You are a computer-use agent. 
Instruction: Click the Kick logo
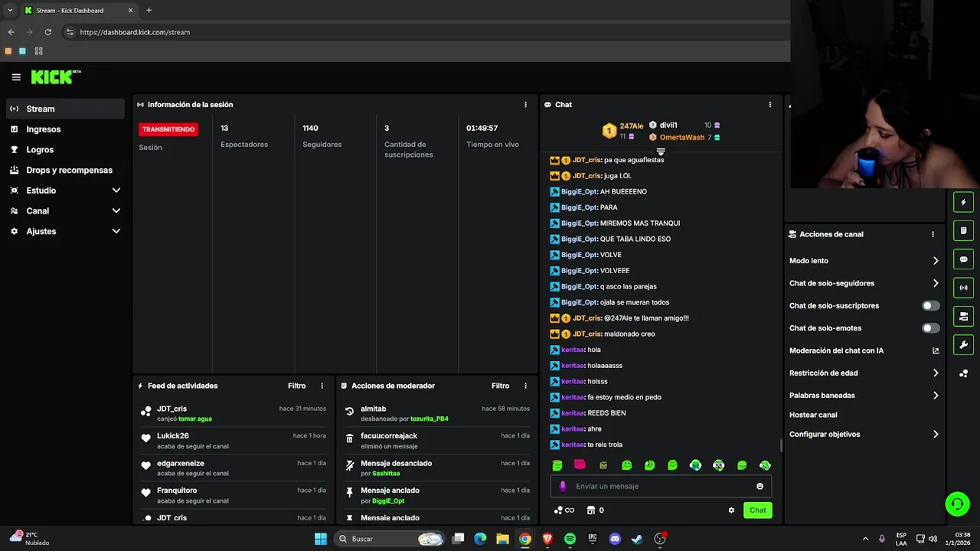coord(55,77)
